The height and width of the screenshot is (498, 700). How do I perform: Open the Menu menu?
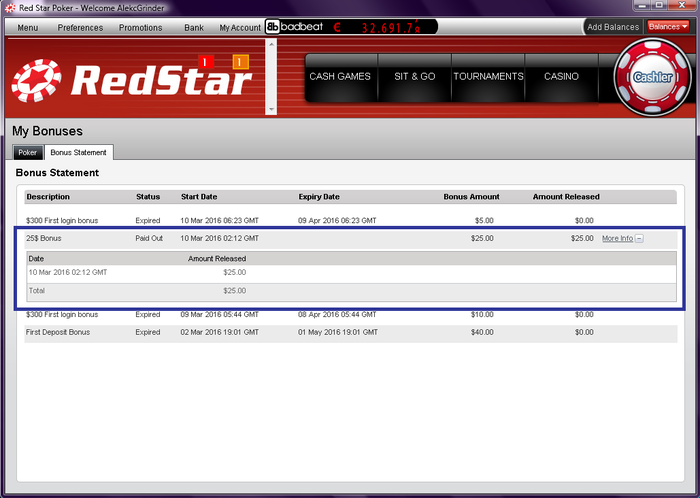click(x=28, y=28)
